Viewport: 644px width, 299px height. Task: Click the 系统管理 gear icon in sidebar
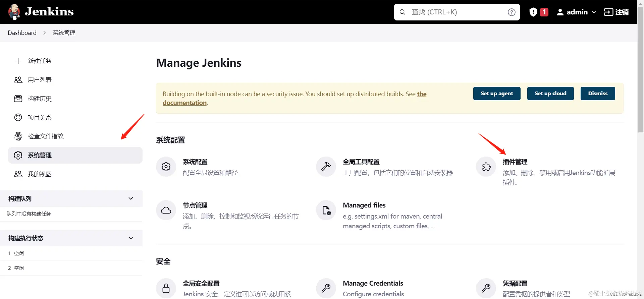[18, 155]
